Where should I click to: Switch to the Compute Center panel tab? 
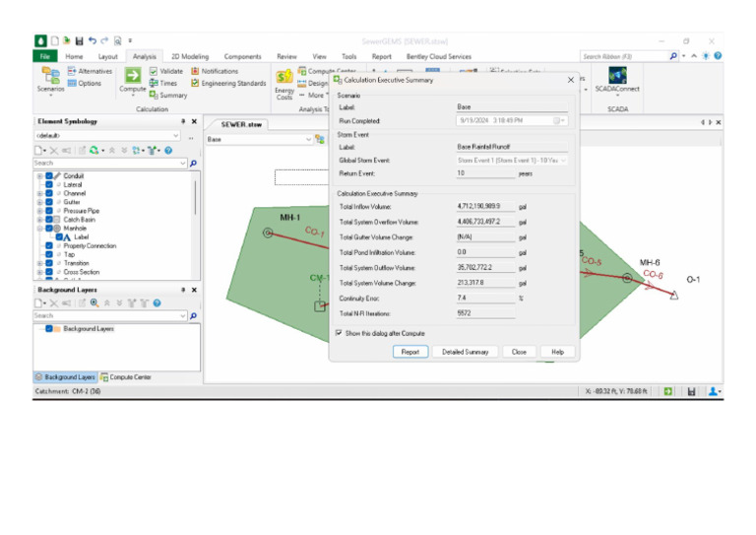coord(126,377)
